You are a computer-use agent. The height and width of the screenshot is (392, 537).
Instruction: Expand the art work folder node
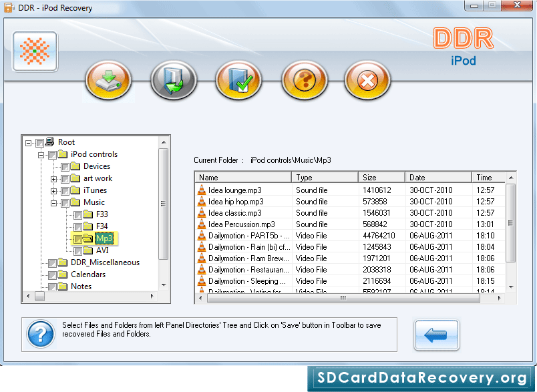[x=54, y=179]
